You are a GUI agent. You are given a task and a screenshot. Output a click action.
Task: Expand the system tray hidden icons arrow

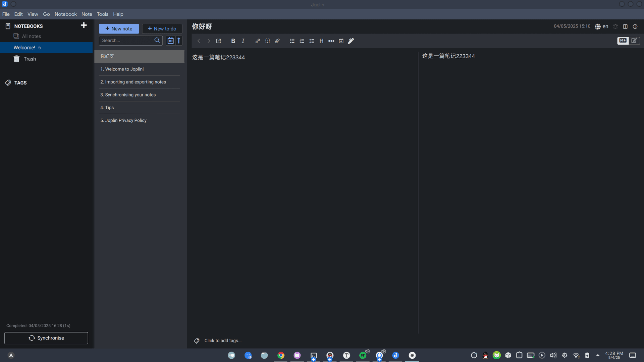598,355
